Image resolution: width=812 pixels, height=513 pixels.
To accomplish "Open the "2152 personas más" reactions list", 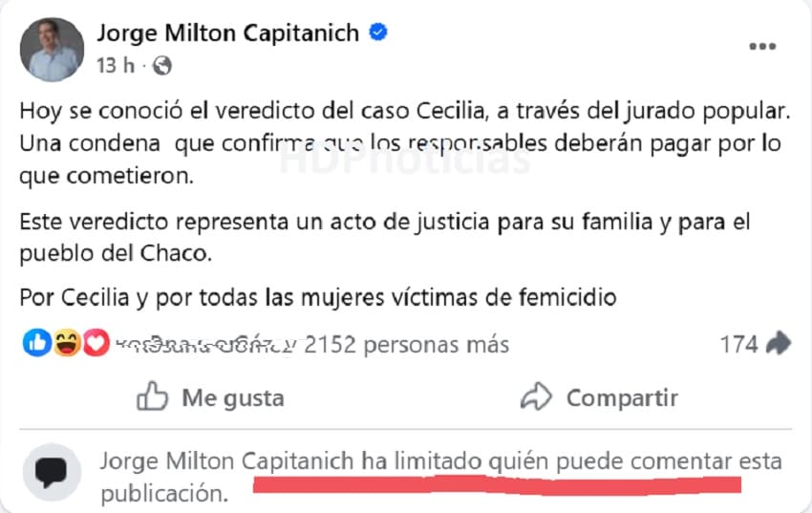I will click(406, 344).
